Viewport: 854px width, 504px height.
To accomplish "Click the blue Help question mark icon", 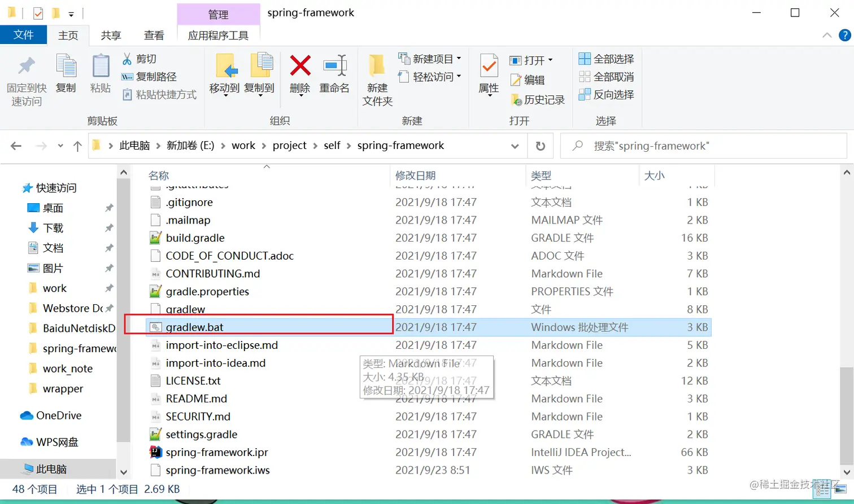I will click(x=845, y=35).
